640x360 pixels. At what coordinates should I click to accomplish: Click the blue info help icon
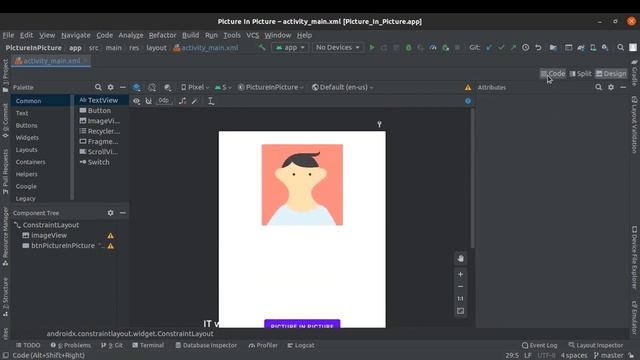(468, 101)
